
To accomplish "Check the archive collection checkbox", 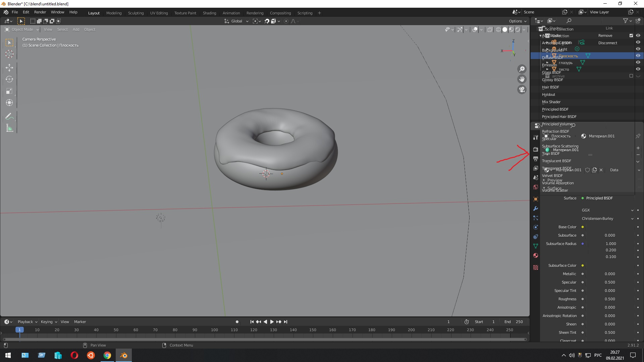I will (x=631, y=76).
